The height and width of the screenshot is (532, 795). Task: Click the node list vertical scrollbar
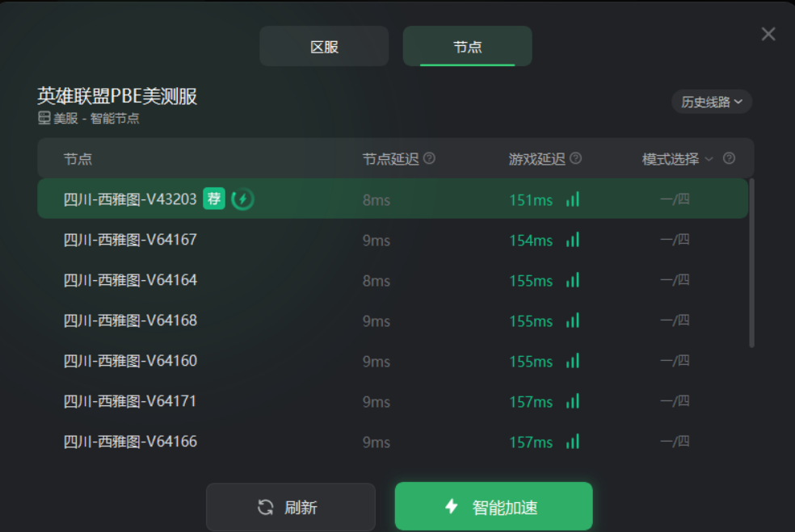[751, 263]
